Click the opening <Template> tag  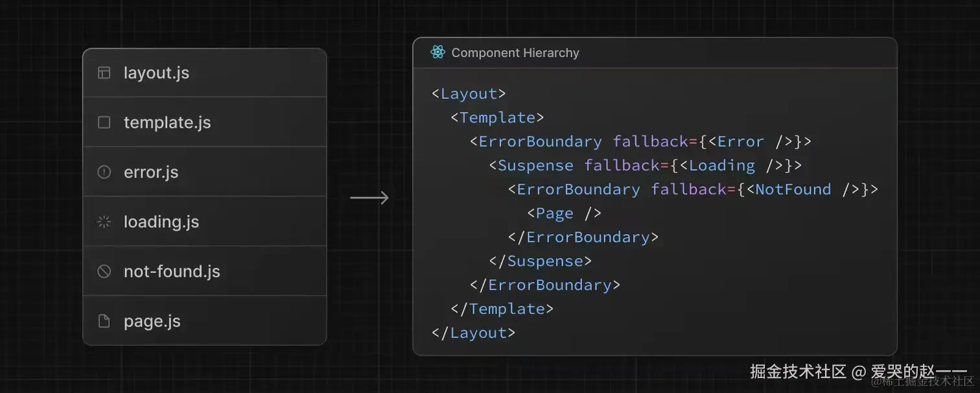pos(497,117)
